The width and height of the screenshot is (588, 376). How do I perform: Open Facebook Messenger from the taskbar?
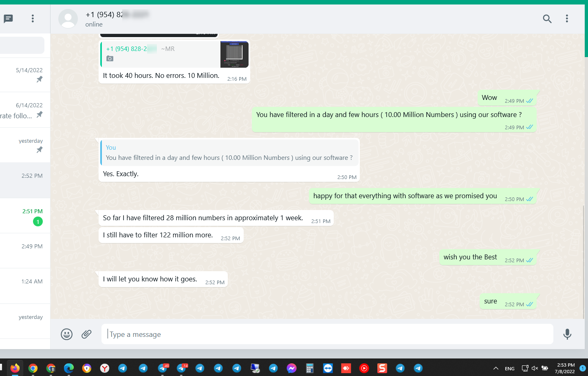(291, 368)
